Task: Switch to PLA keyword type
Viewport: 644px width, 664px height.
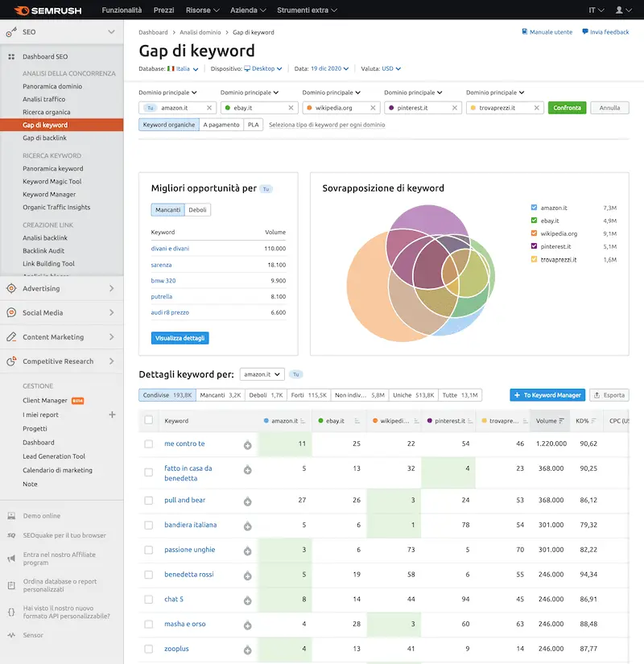Action: click(254, 125)
